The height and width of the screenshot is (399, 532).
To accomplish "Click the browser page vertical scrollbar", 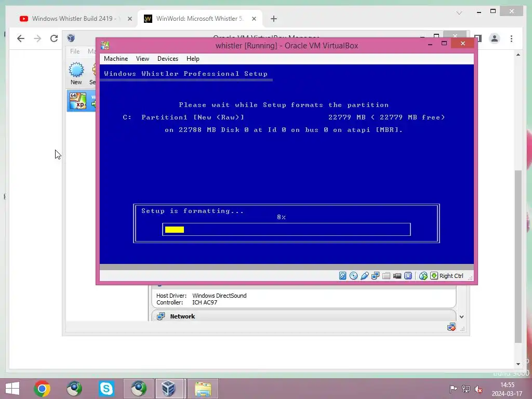I will pos(518,256).
